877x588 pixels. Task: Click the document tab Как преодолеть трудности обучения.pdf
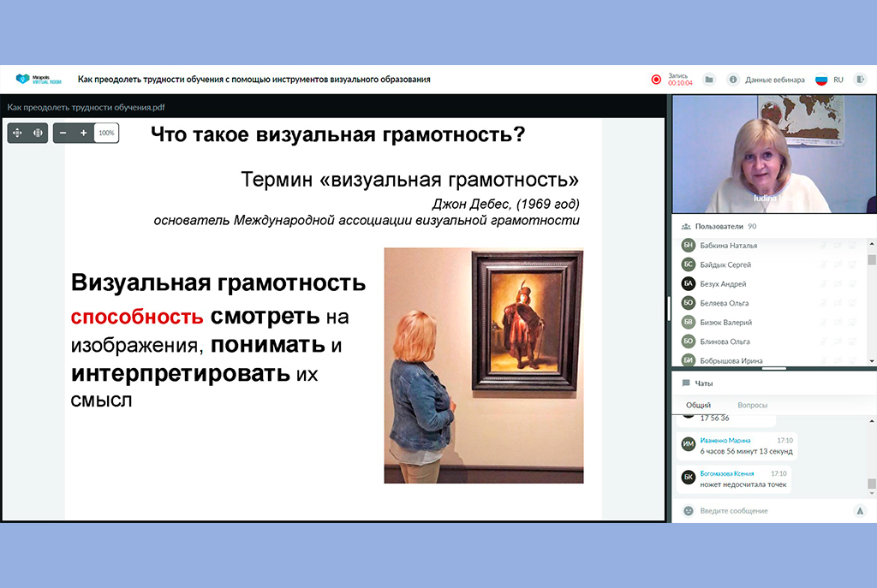tap(87, 107)
